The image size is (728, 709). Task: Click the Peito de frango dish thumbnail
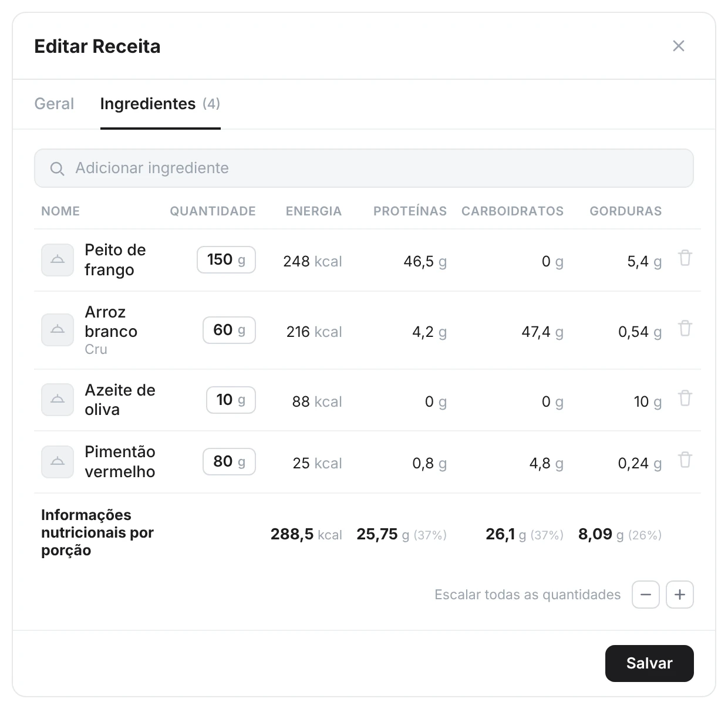58,260
